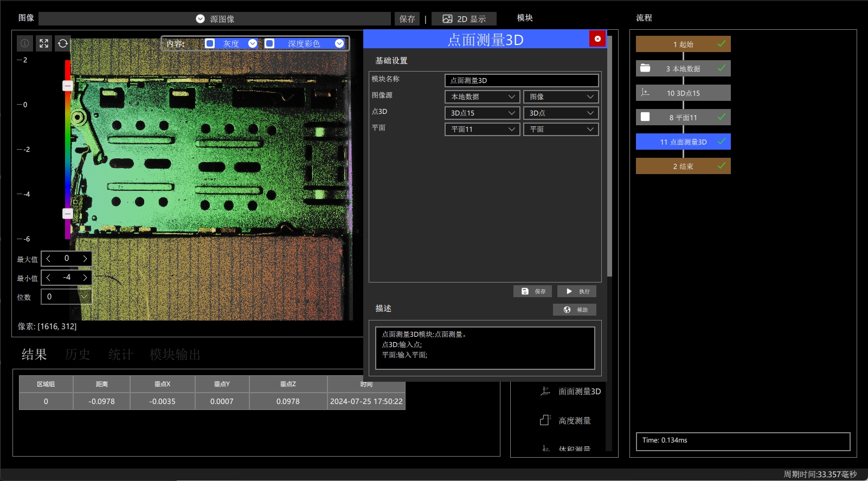Viewport: 868px width, 481px height.
Task: Click the 模块 panel header
Action: tap(525, 18)
